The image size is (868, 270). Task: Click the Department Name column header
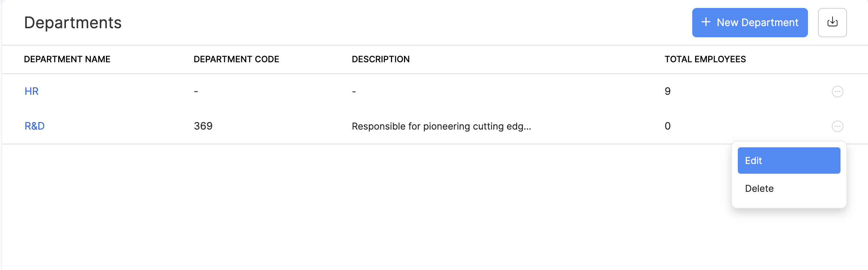67,59
